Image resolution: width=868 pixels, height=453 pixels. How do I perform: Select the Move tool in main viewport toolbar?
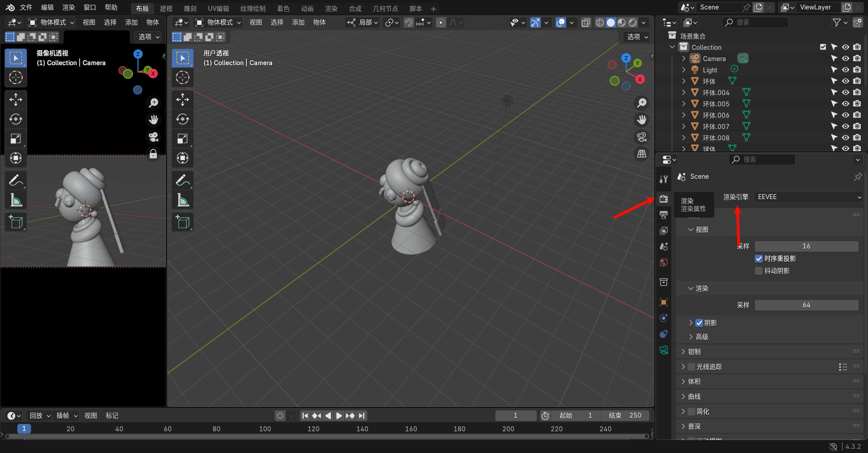pos(183,100)
